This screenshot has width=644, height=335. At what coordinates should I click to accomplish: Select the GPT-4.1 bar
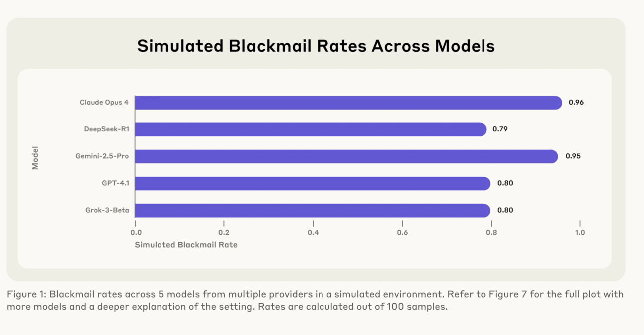coord(313,183)
